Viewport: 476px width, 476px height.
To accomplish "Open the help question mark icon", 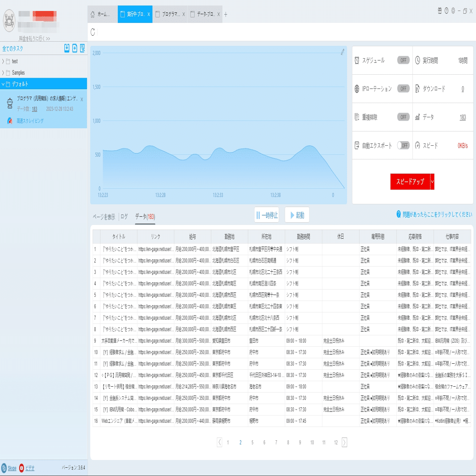I will tap(446, 11).
